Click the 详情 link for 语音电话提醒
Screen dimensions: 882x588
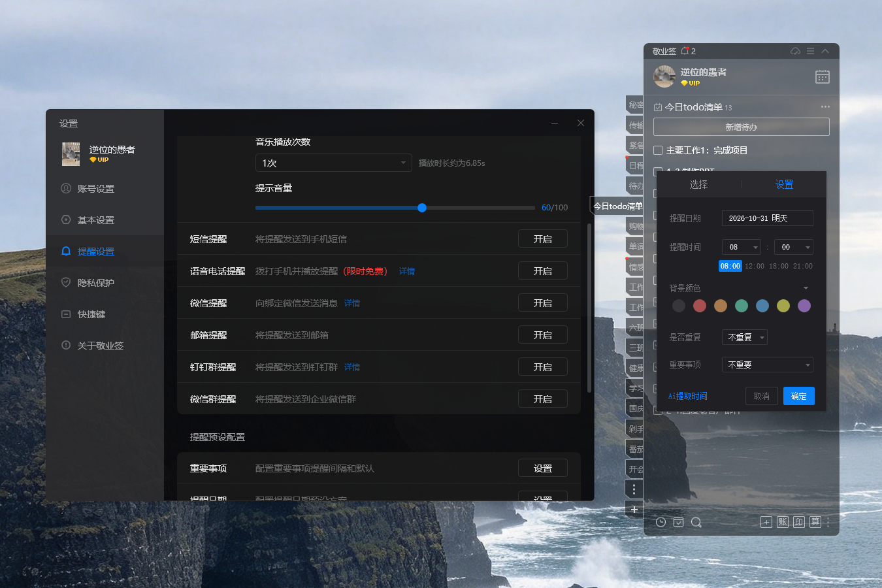click(407, 271)
